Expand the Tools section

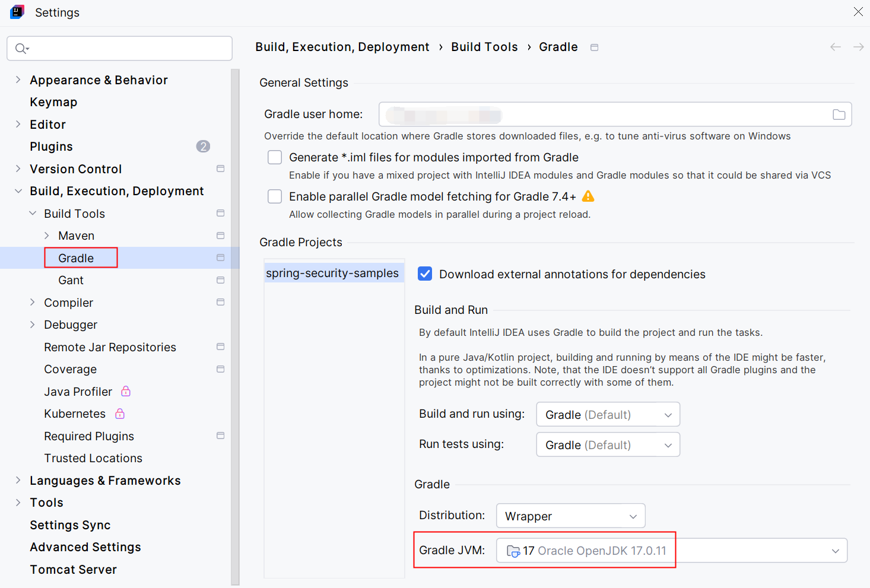[18, 503]
